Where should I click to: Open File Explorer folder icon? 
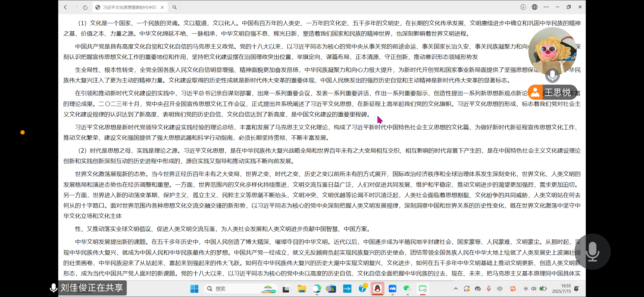pos(302,289)
